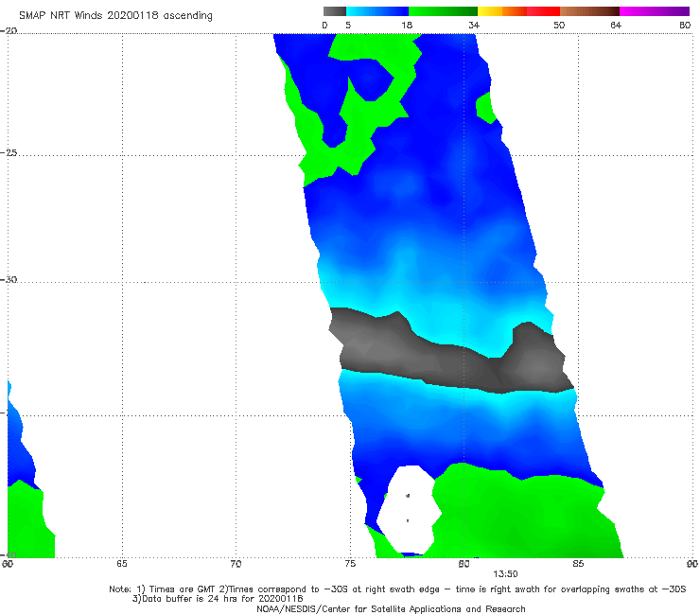
Task: Click the green segment of the color bar
Action: pyautogui.click(x=443, y=11)
